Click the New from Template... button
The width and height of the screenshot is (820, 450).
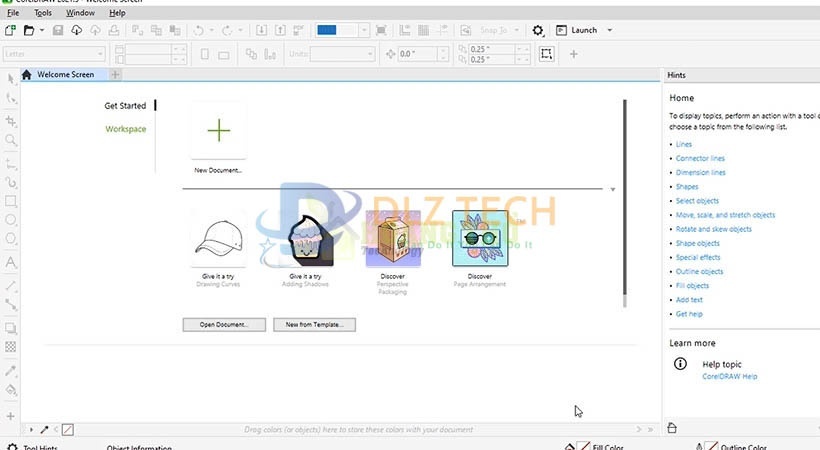point(314,324)
